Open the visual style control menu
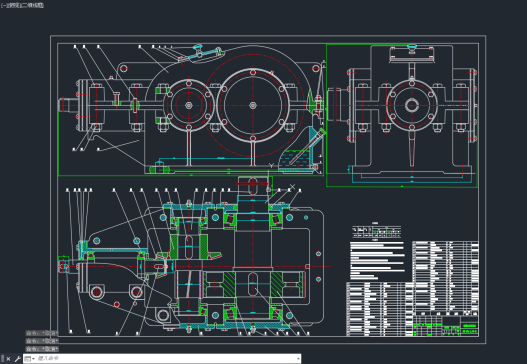The width and height of the screenshot is (527, 364). coord(32,5)
